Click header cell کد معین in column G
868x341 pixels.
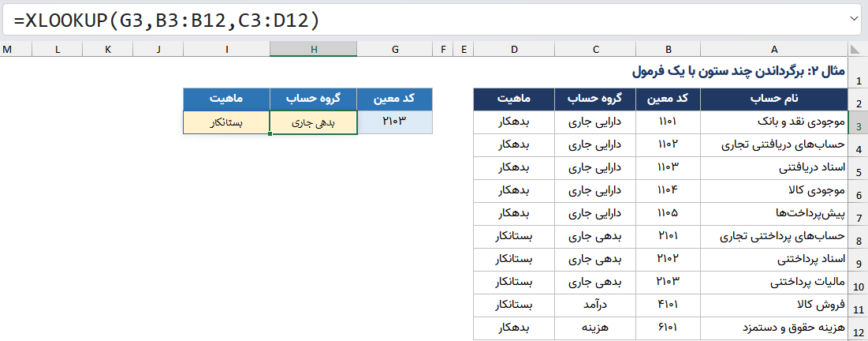coord(395,99)
